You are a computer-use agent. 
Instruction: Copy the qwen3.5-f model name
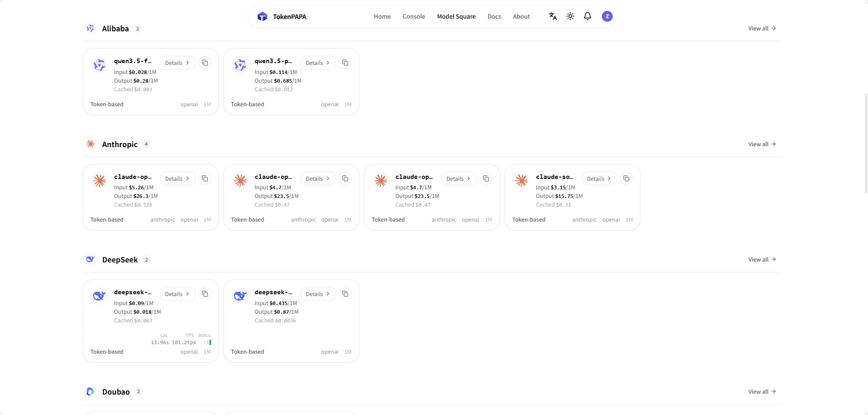click(x=205, y=63)
